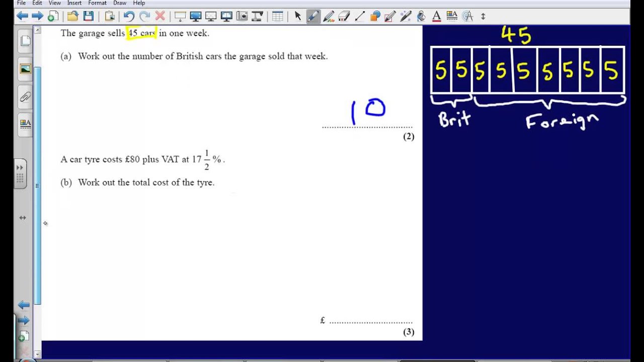Insert a table from the toolbar
Viewport: 644px width, 362px height.
[x=277, y=16]
